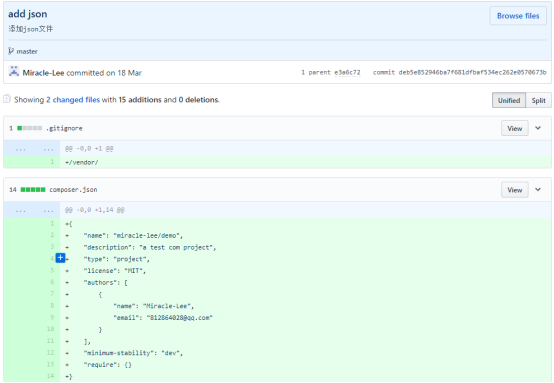554x383 pixels.
Task: Click the @@ -0,0 +1,14 @@ hunk header
Action: coord(95,210)
